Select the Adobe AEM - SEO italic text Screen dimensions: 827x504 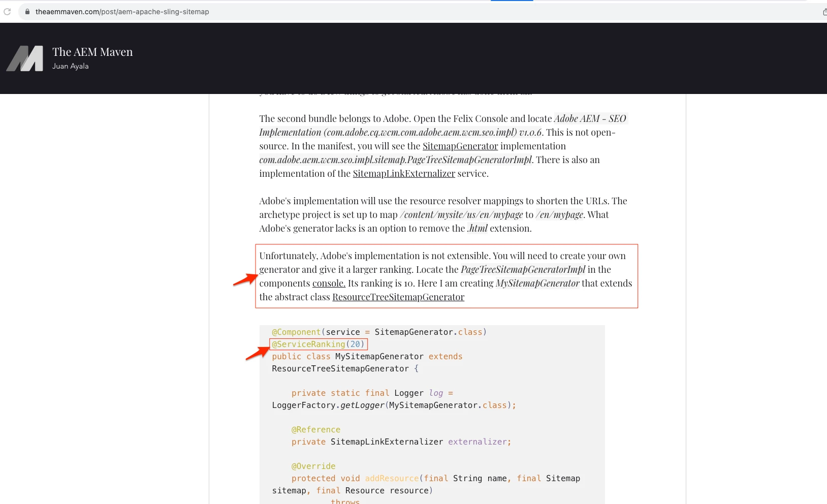pyautogui.click(x=590, y=119)
